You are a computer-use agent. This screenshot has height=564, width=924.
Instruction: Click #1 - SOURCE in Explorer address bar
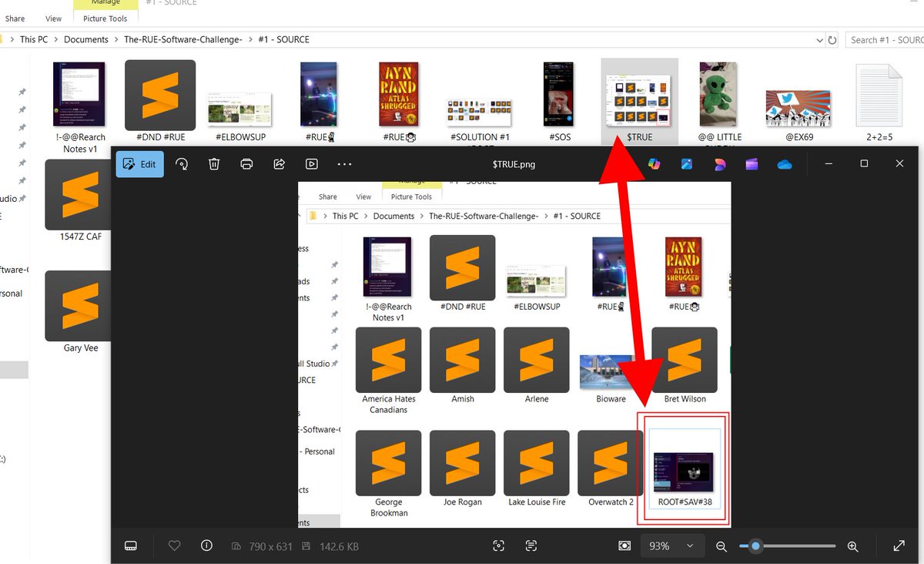point(283,39)
